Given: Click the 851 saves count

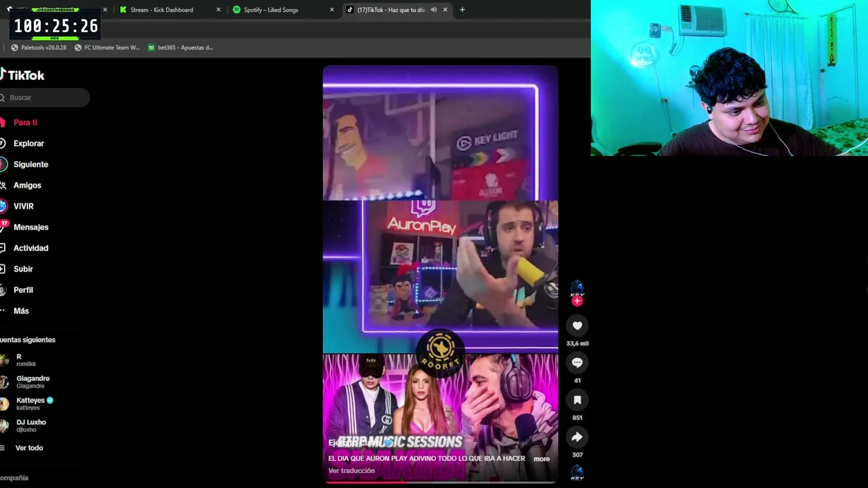Looking at the screenshot, I should [x=577, y=418].
